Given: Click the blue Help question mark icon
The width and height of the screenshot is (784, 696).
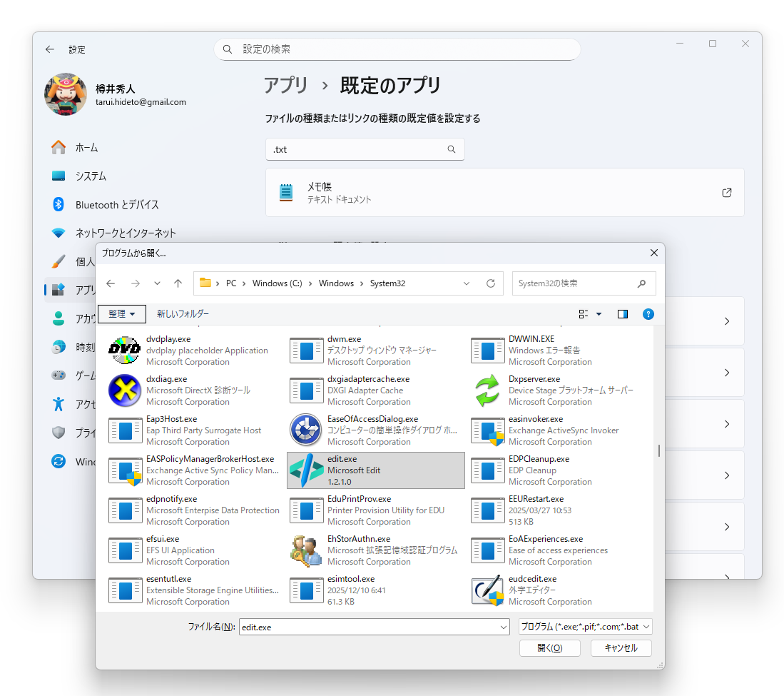Looking at the screenshot, I should click(648, 313).
